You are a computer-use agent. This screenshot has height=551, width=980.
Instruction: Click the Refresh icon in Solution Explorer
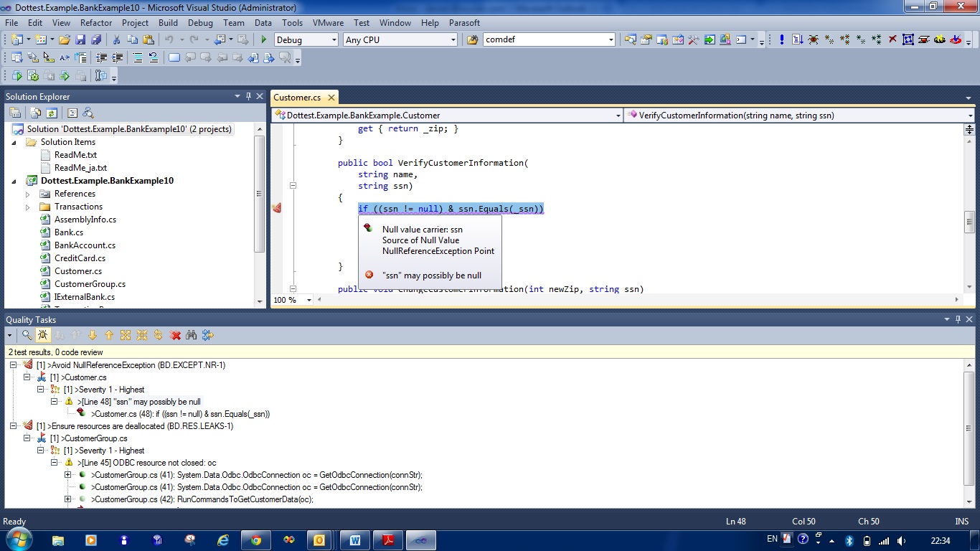tap(52, 113)
